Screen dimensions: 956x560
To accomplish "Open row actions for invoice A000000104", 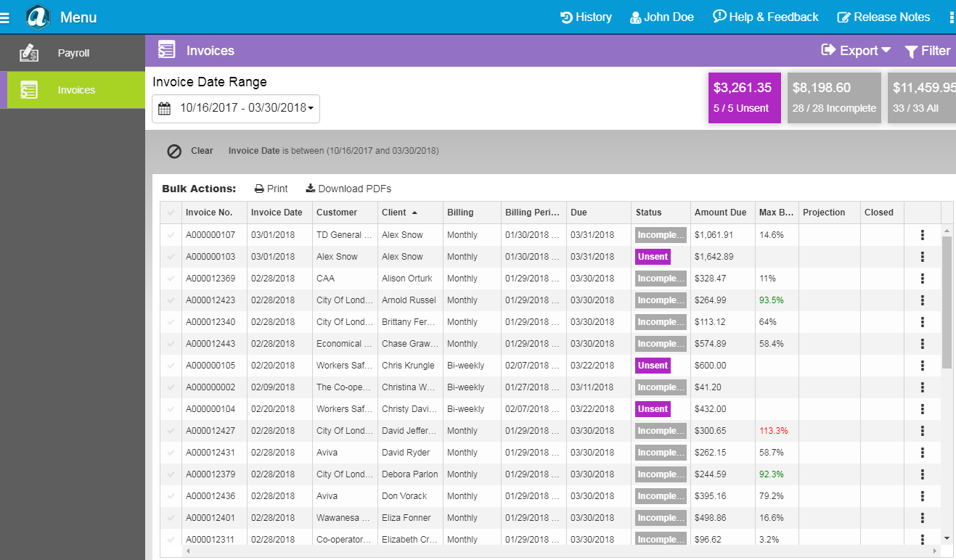I will tap(922, 409).
